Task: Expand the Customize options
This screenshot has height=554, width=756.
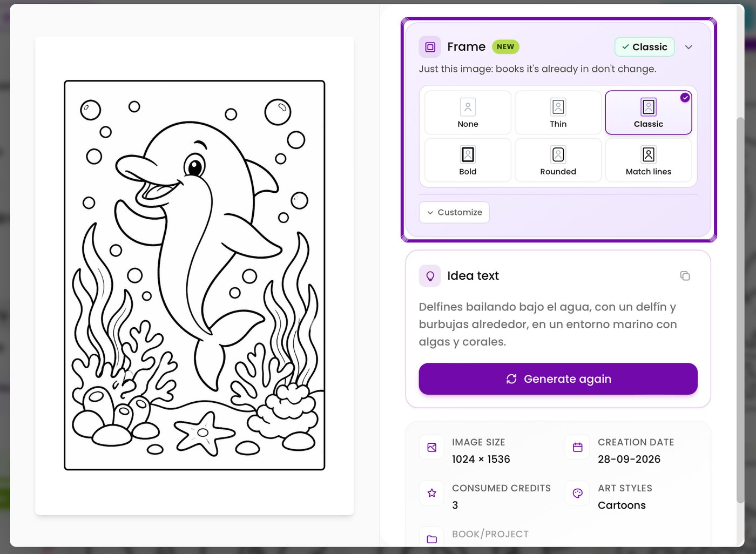Action: pyautogui.click(x=454, y=212)
